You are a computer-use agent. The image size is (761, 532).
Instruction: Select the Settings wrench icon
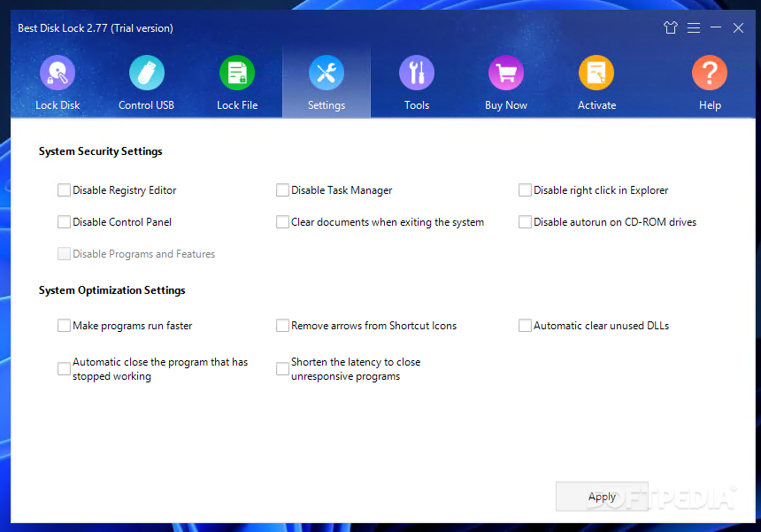[x=327, y=73]
